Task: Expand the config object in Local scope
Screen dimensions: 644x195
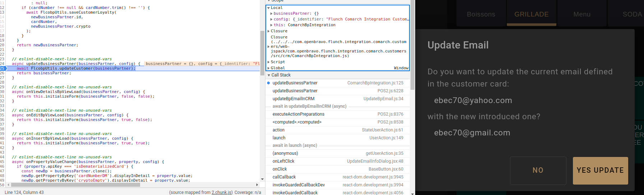Action: (272, 19)
